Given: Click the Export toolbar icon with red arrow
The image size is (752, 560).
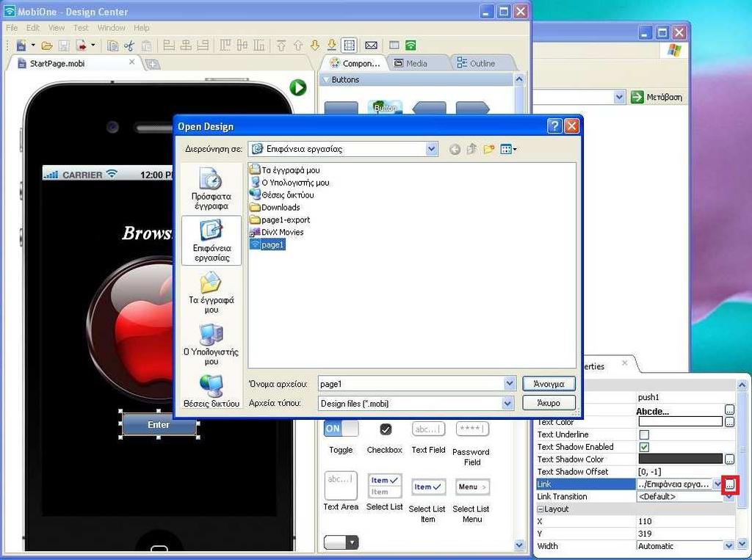Looking at the screenshot, I should [82, 46].
